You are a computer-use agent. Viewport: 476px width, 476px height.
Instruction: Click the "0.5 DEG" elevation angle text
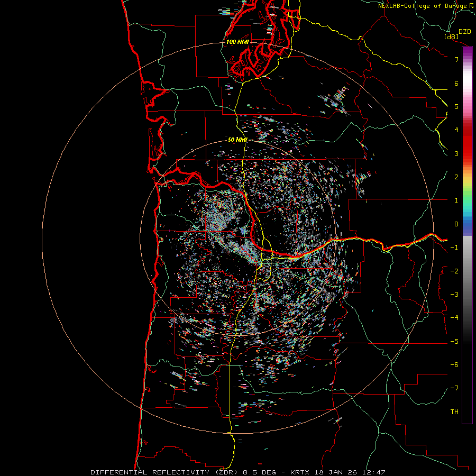pos(260,472)
